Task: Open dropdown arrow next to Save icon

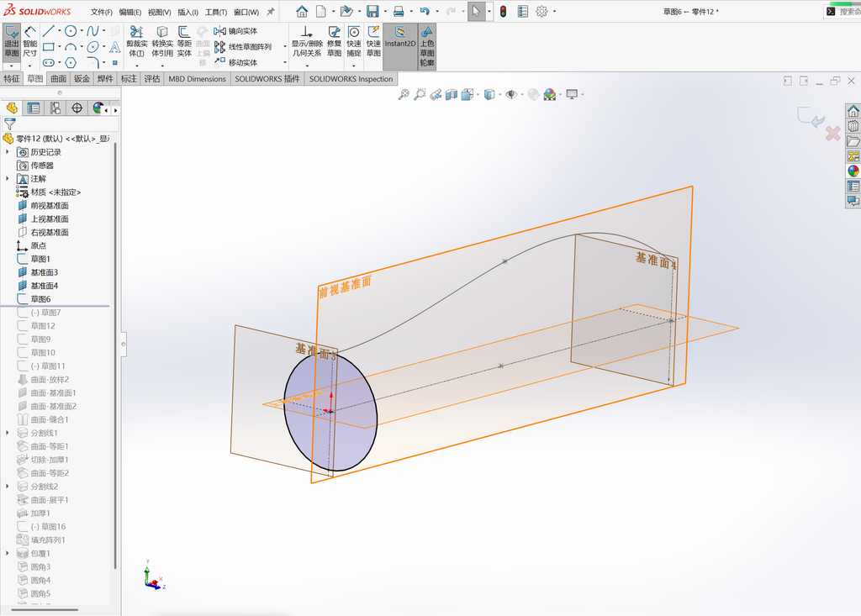Action: [385, 12]
